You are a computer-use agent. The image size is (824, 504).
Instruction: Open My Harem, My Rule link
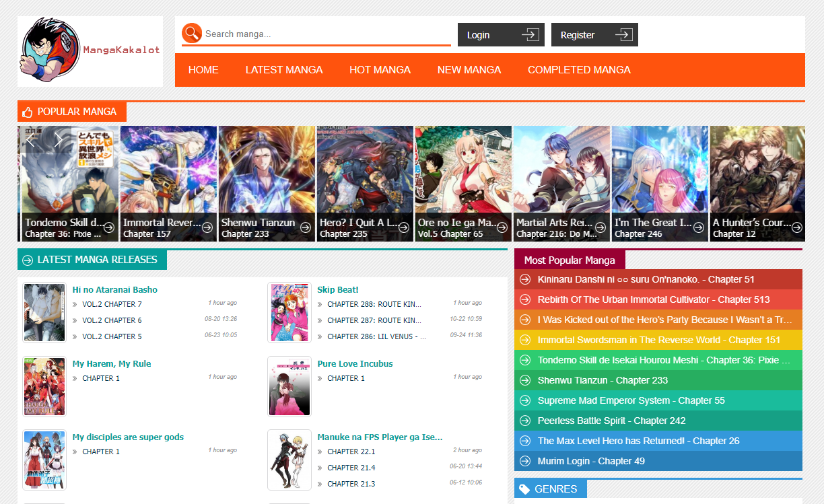coord(112,364)
